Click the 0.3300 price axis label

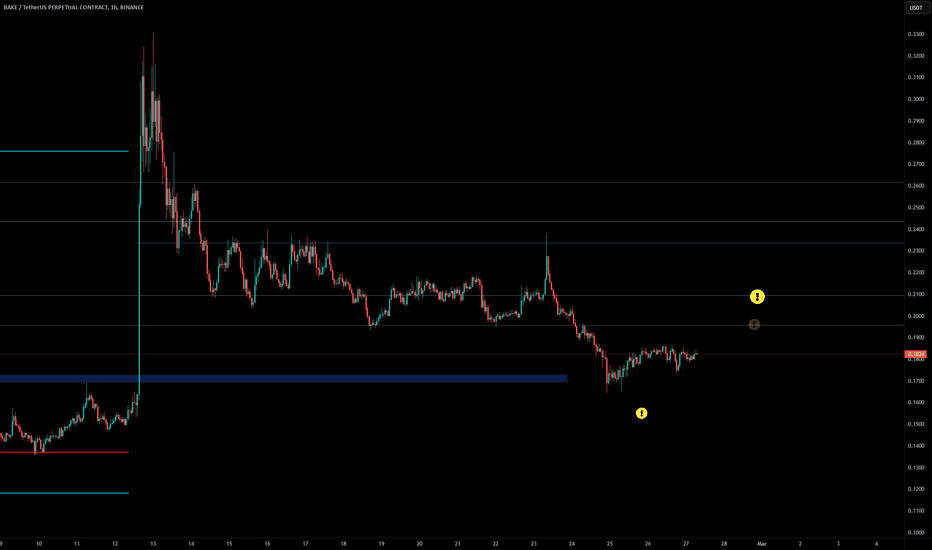(x=916, y=34)
